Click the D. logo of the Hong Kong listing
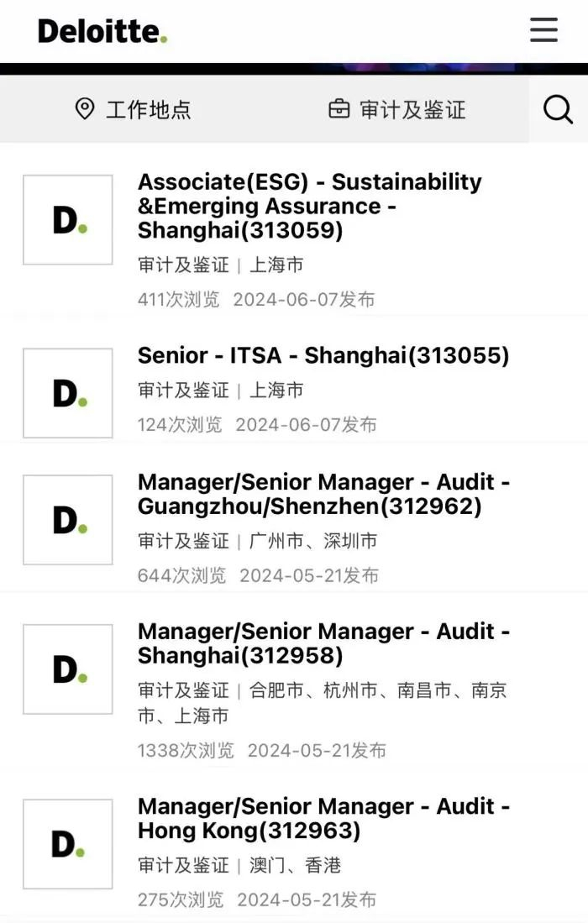588x923 pixels. 67,845
